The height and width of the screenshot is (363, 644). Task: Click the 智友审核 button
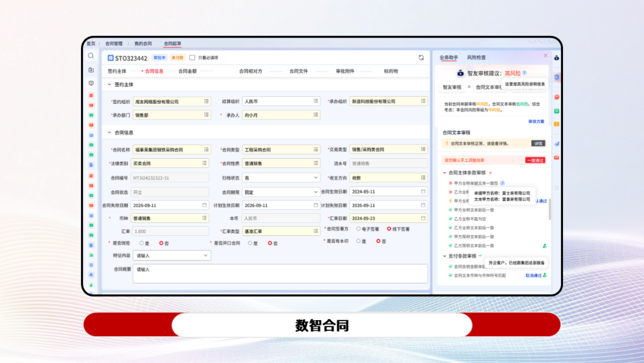452,87
